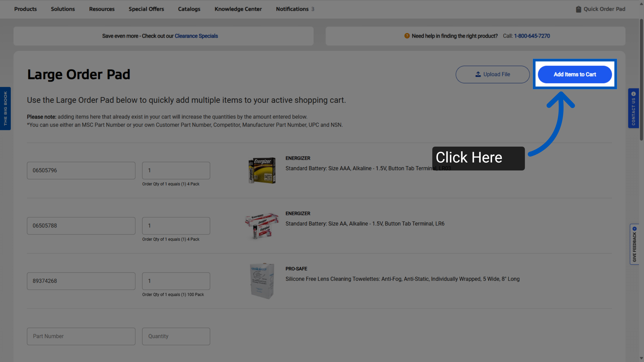Click the Upload File button
The height and width of the screenshot is (362, 644).
click(492, 74)
